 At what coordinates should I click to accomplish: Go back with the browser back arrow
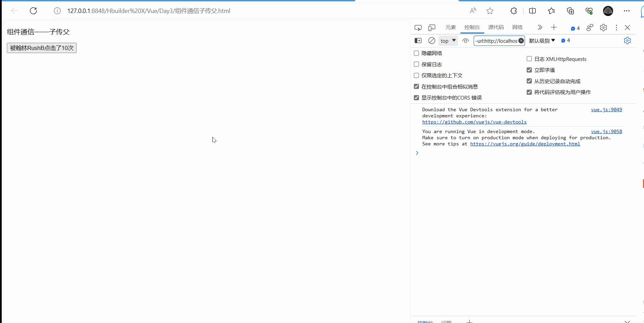coord(14,11)
